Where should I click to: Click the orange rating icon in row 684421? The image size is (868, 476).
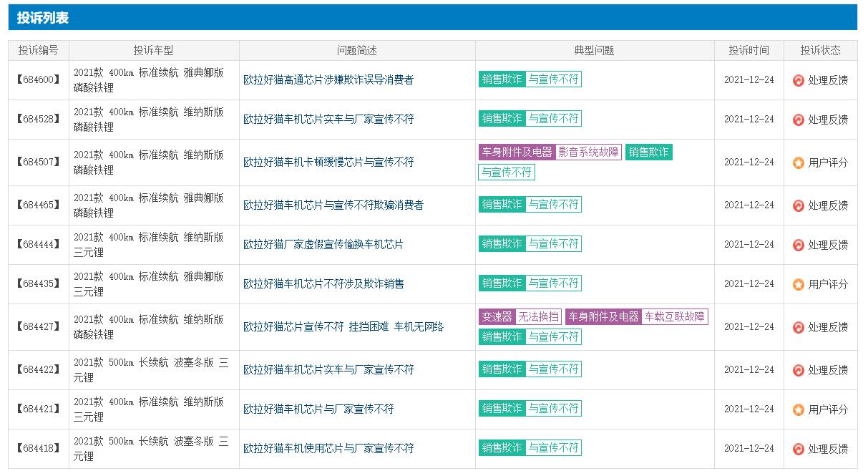(799, 409)
